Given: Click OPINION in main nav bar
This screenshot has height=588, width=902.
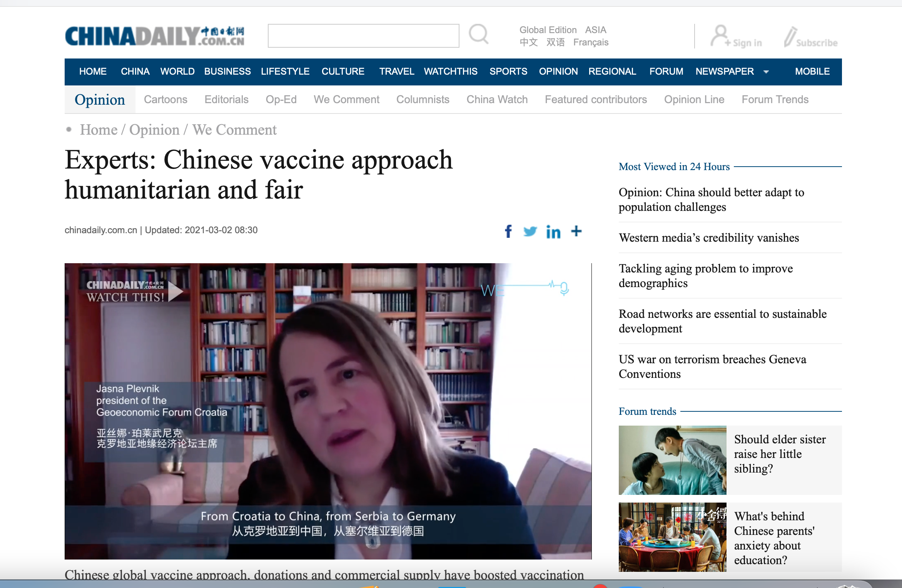Looking at the screenshot, I should [558, 72].
